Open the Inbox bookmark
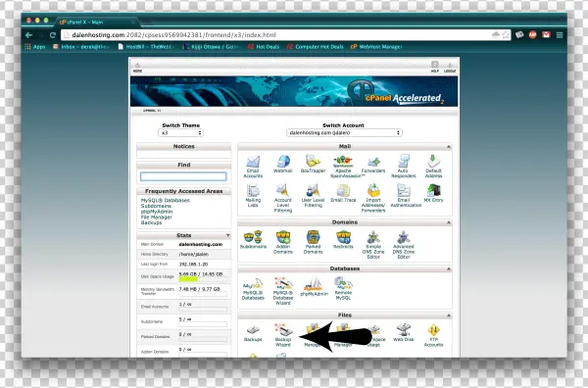588x388 pixels. (81, 47)
